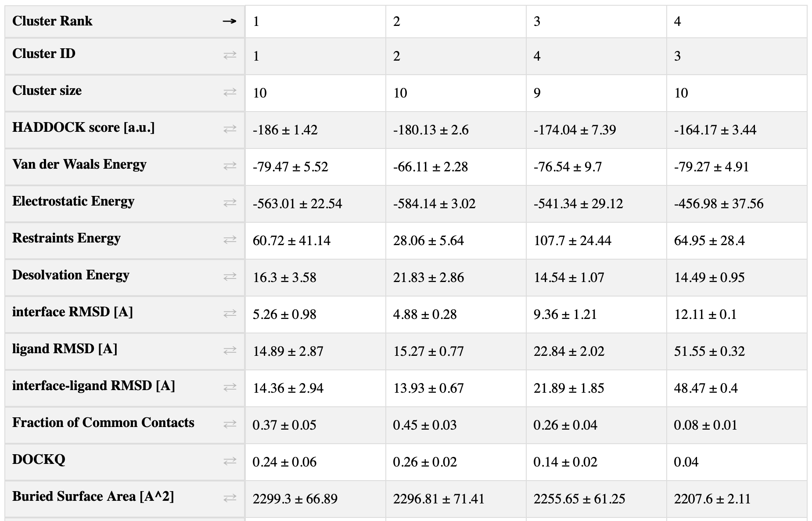The width and height of the screenshot is (812, 521).
Task: Click cluster size value 9 cell
Action: pyautogui.click(x=596, y=93)
